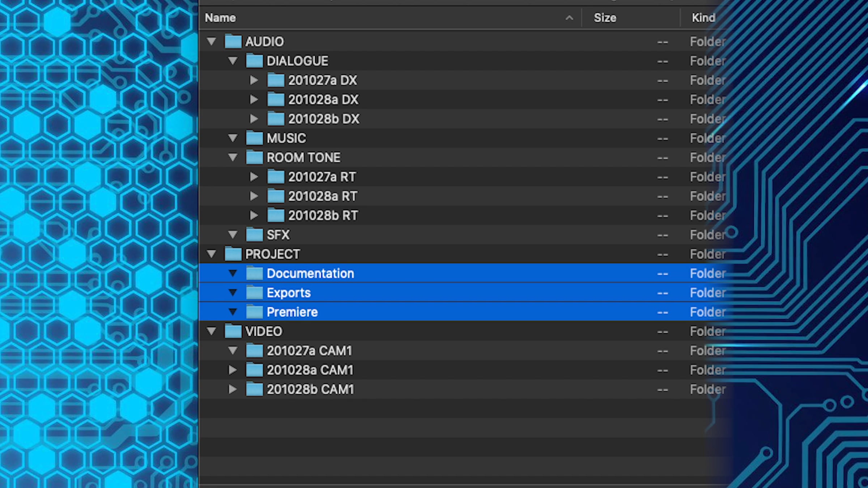Select the VIDEO folder name
Viewport: 868px width, 488px height.
click(x=264, y=331)
